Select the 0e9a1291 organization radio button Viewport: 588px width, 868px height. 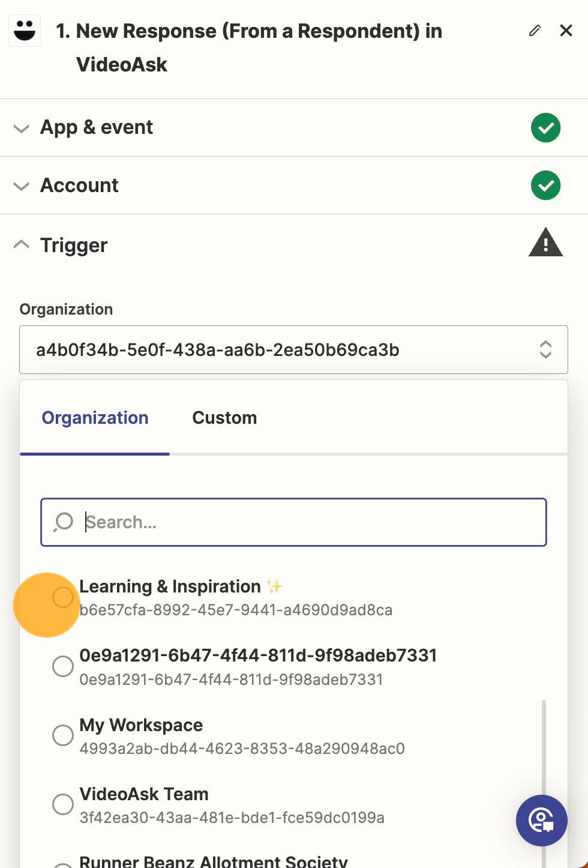coord(63,666)
